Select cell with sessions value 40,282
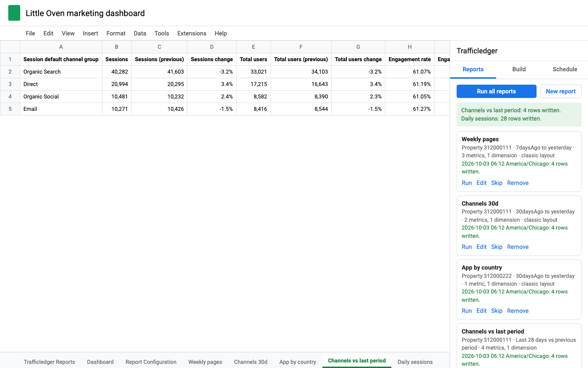The width and height of the screenshot is (588, 368). pyautogui.click(x=117, y=72)
